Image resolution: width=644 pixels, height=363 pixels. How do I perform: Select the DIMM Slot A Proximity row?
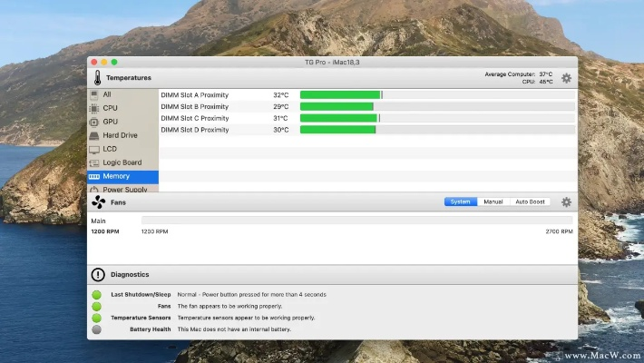tap(195, 94)
